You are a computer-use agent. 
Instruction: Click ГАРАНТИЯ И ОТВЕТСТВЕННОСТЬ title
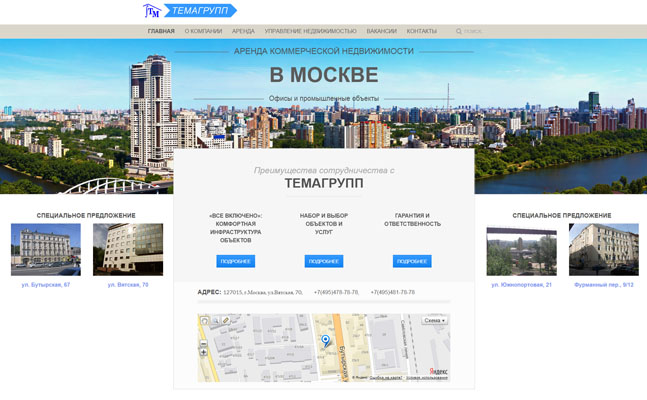click(412, 220)
